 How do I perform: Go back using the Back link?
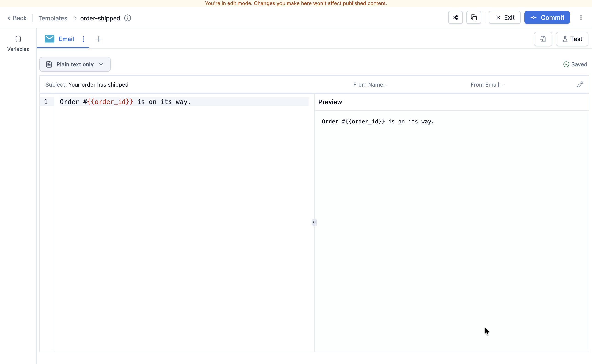(17, 18)
